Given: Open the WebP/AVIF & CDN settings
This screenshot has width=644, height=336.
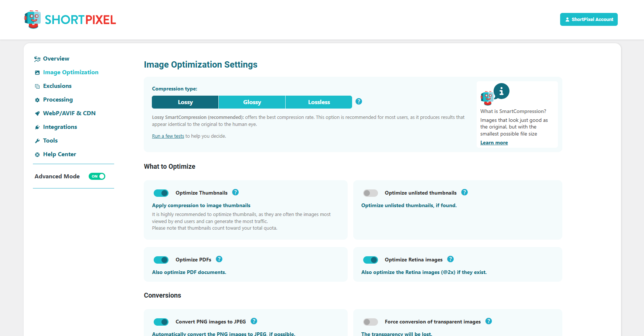Looking at the screenshot, I should 69,113.
